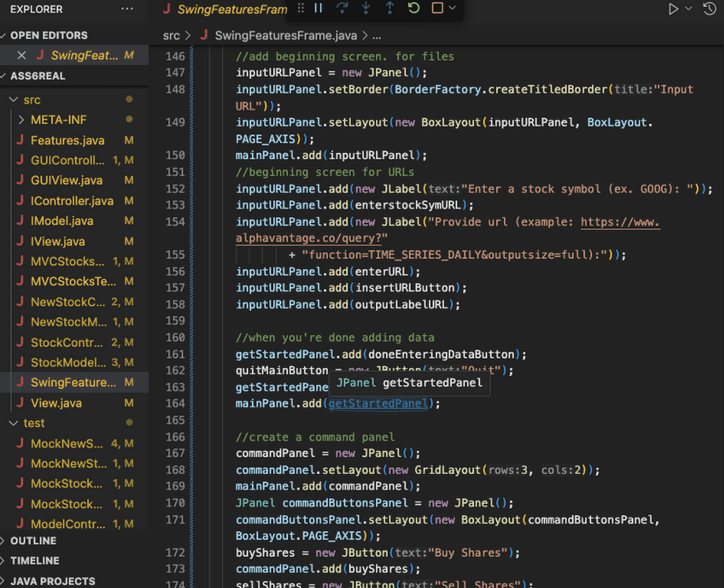Open Explorer more actions ellipsis
Screen dimensions: 724x588
tap(127, 9)
